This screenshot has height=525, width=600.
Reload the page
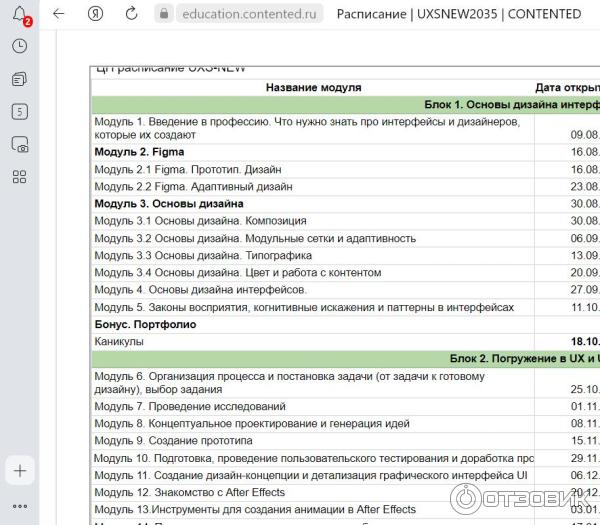click(131, 14)
